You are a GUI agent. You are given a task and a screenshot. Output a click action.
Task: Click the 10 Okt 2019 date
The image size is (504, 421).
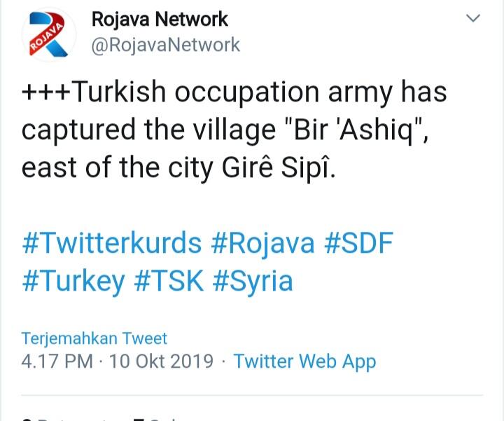tap(160, 361)
